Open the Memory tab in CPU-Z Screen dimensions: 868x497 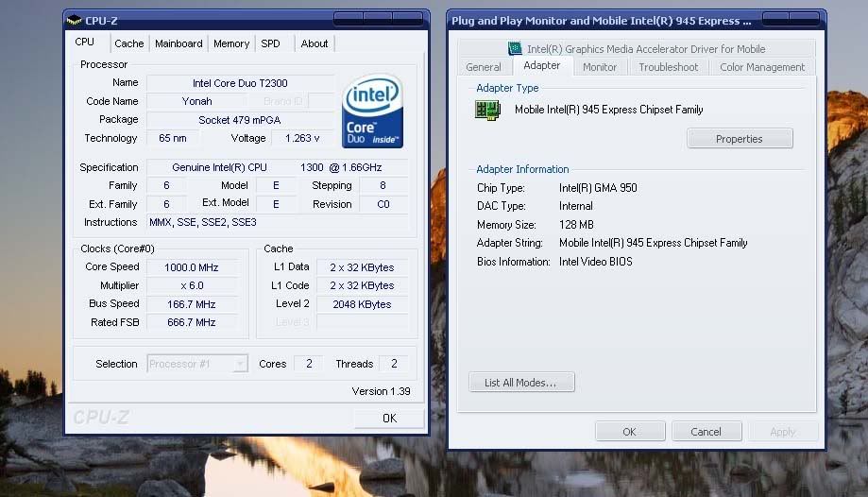231,43
